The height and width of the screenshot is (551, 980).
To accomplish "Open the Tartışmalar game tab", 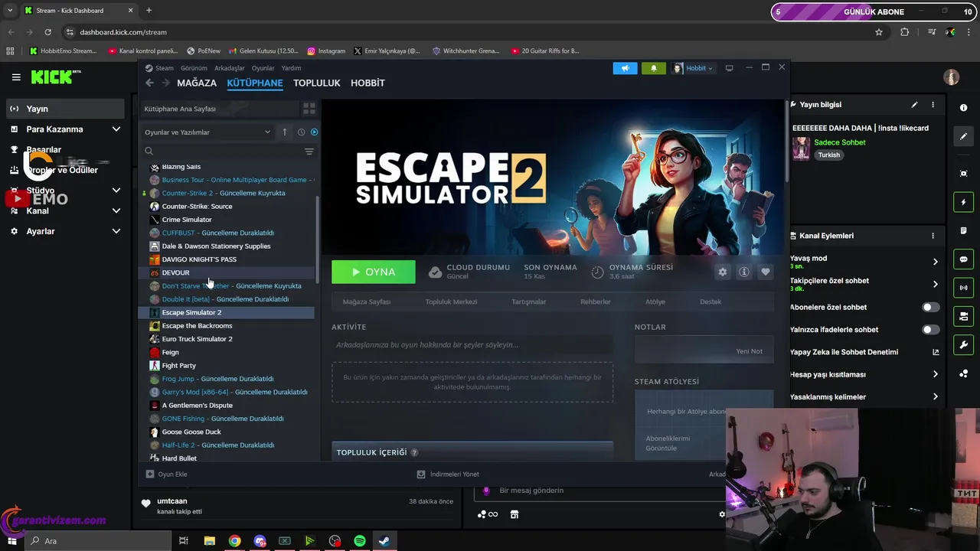I will (528, 302).
